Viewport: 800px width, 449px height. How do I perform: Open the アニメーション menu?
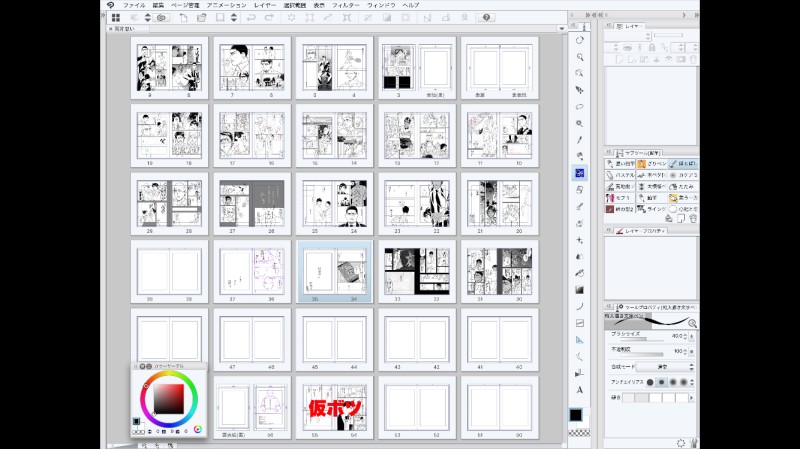pyautogui.click(x=226, y=5)
